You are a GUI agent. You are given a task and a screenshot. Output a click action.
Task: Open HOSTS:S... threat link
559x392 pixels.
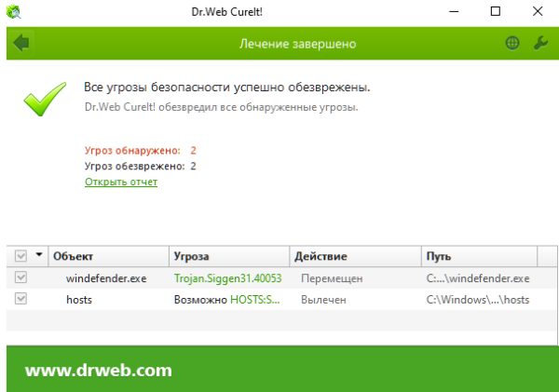[255, 300]
